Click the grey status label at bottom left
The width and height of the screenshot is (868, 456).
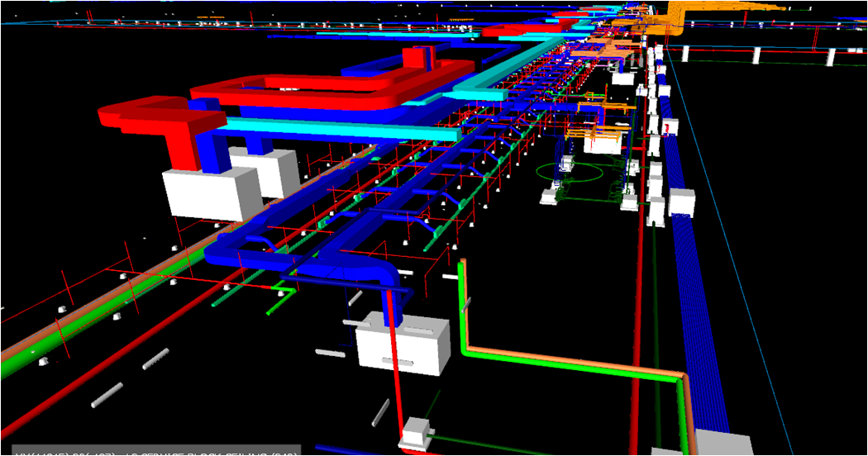point(149,451)
